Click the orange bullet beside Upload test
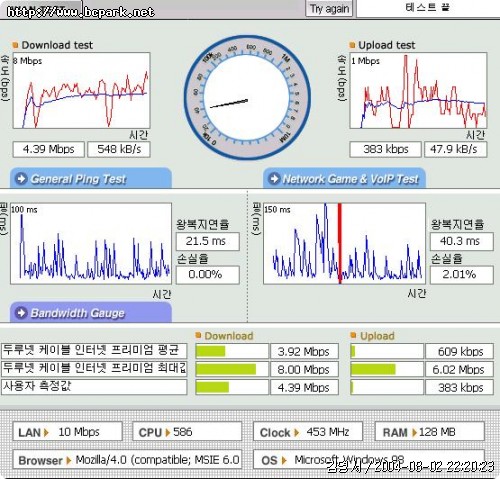The width and height of the screenshot is (500, 479). [x=352, y=45]
